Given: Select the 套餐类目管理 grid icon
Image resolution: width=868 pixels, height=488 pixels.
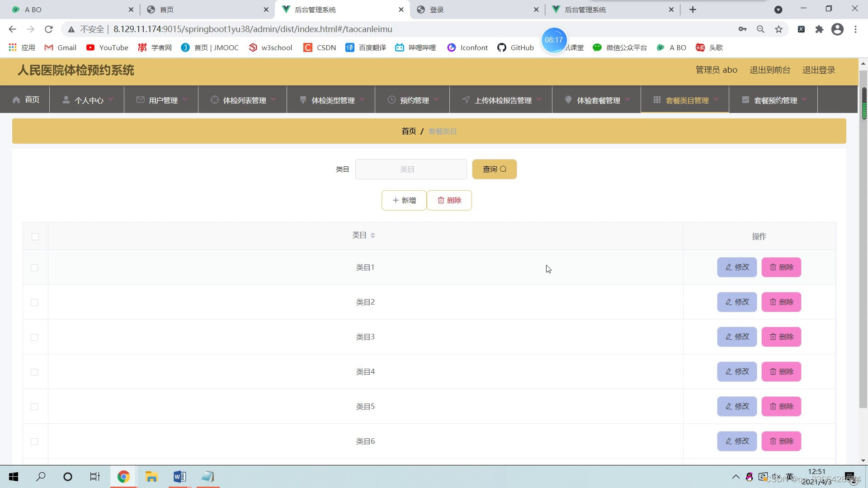Looking at the screenshot, I should [657, 100].
